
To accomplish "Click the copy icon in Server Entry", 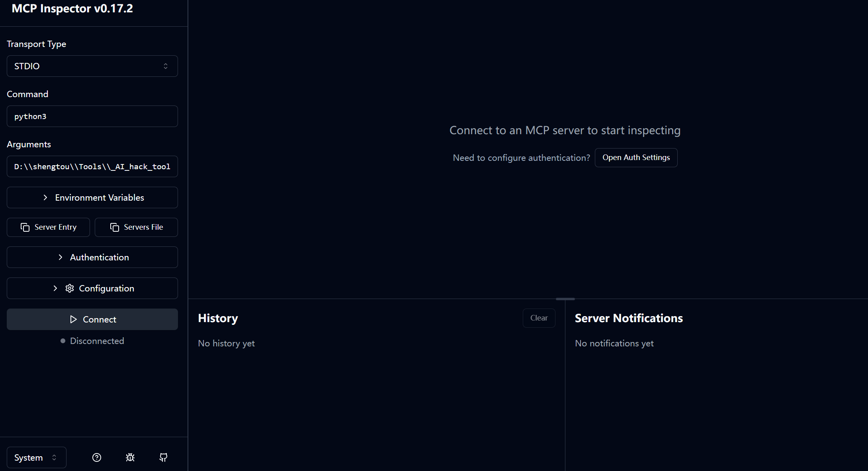I will click(x=25, y=227).
